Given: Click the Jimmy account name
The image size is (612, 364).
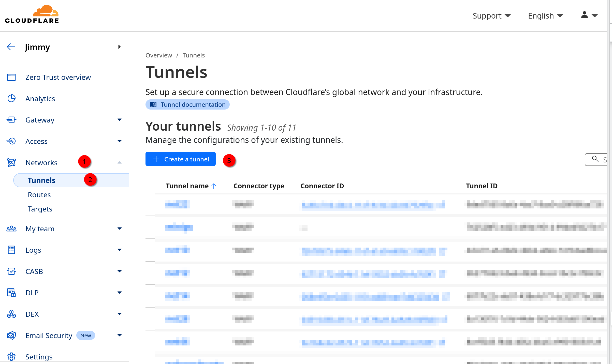Looking at the screenshot, I should pos(37,47).
